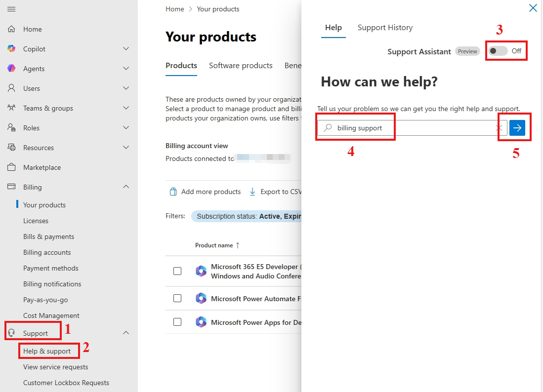This screenshot has width=543, height=392.
Task: Click the Export to CSV button
Action: [x=275, y=192]
